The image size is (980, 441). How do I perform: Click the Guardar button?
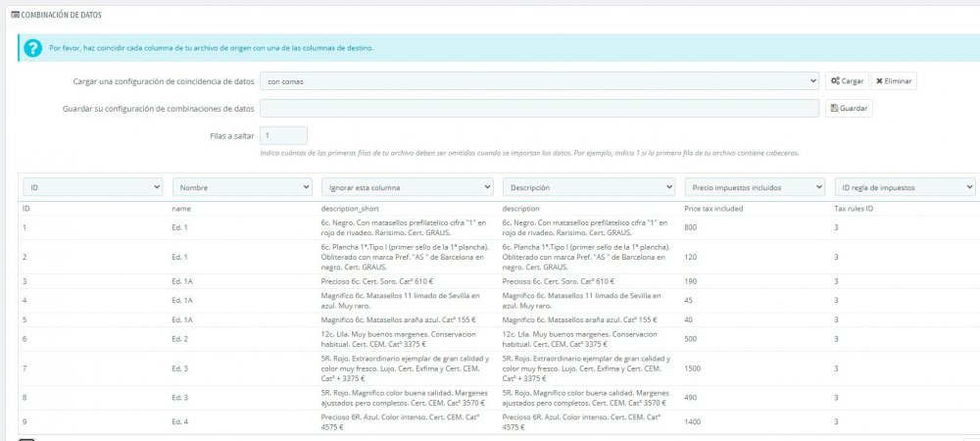click(x=849, y=108)
